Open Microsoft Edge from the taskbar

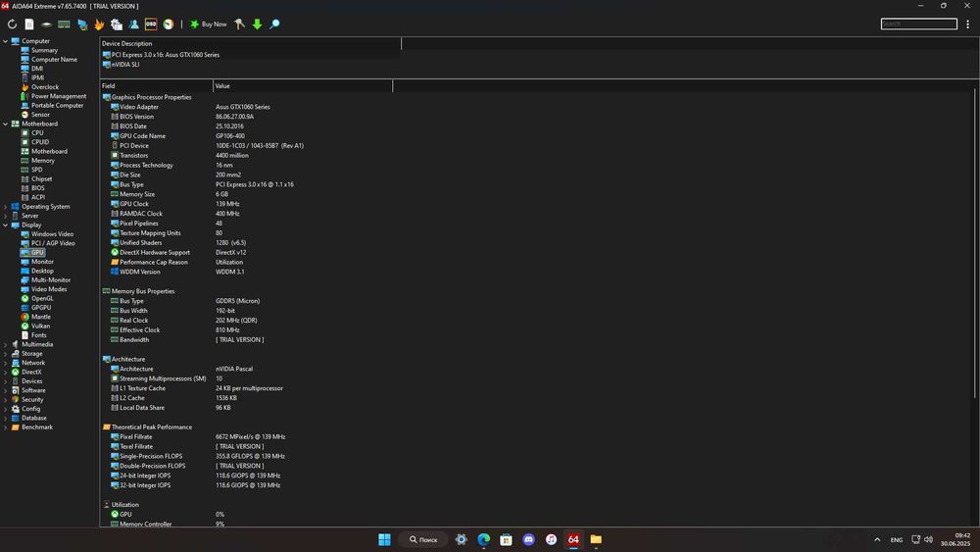tap(484, 539)
